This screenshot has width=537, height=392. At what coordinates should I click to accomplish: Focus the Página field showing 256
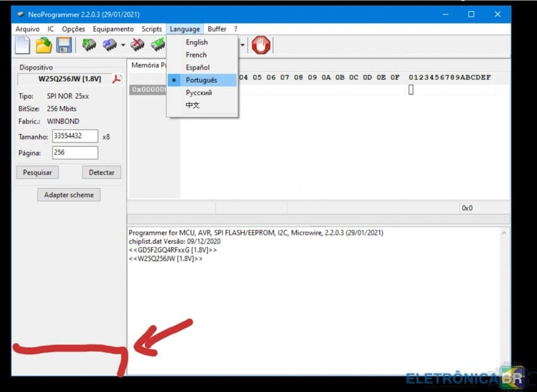(x=75, y=153)
